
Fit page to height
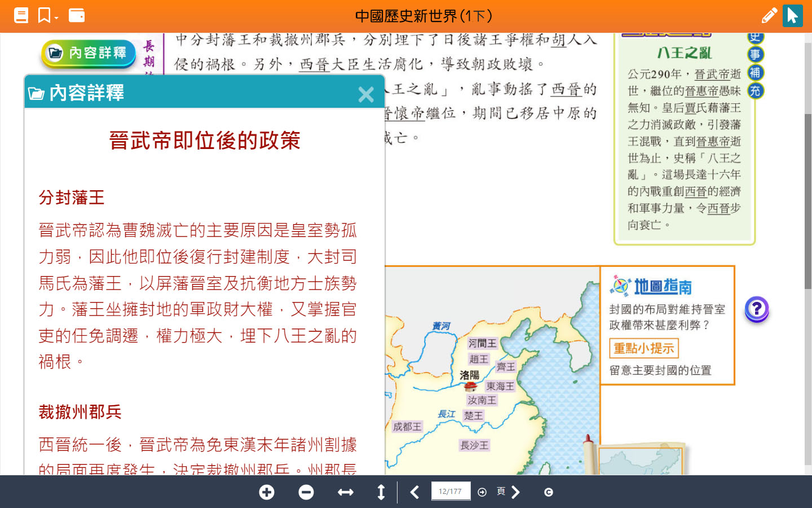pyautogui.click(x=381, y=492)
